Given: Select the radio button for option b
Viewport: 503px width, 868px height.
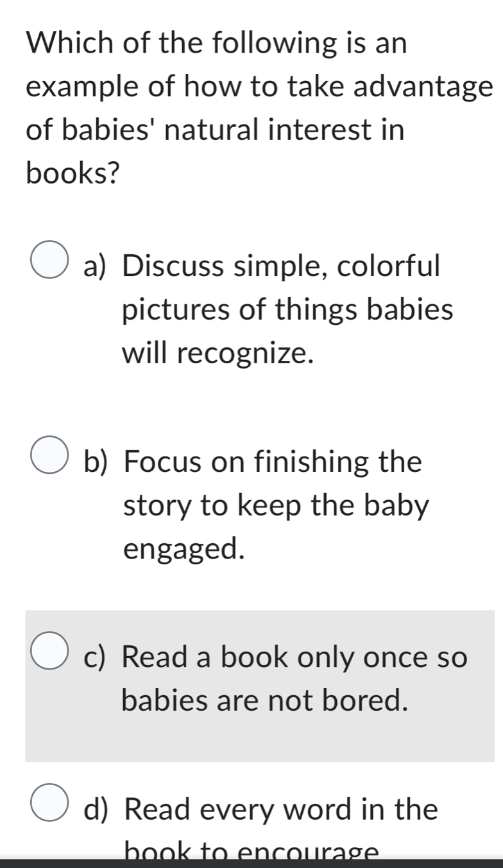Looking at the screenshot, I should coord(48,455).
